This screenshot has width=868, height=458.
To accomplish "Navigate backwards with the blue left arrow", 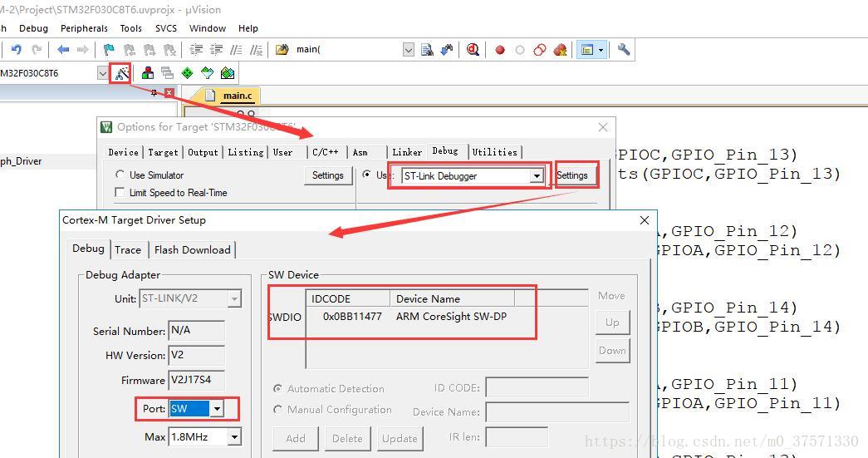I will (x=63, y=50).
